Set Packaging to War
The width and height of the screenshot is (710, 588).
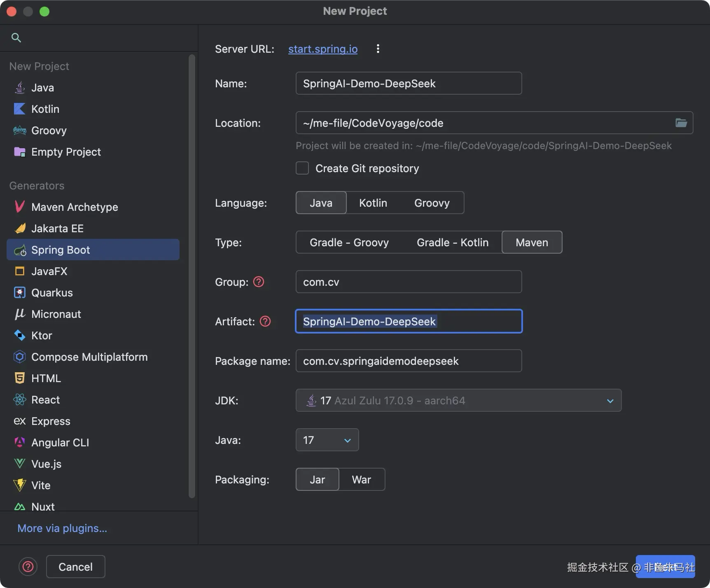click(361, 480)
